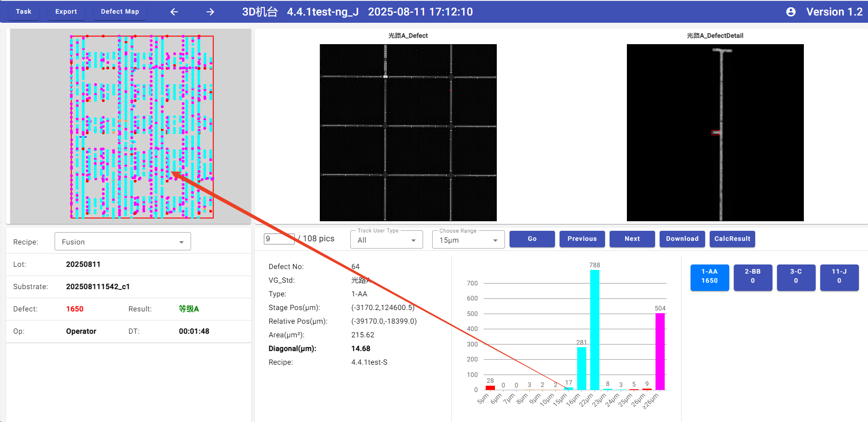Open the Defect Map view
The height and width of the screenshot is (422, 868).
click(x=120, y=12)
